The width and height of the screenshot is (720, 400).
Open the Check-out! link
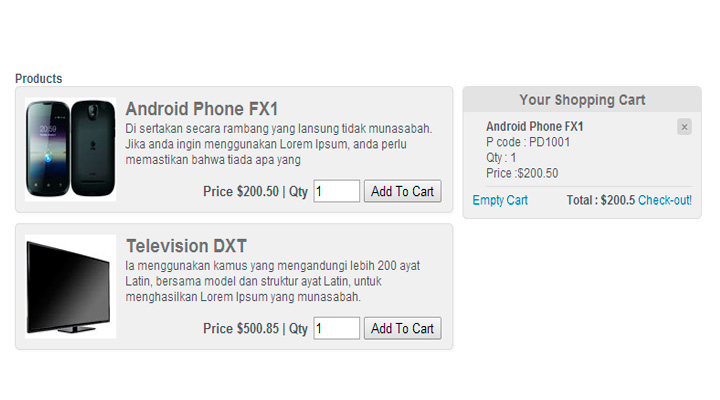point(665,200)
